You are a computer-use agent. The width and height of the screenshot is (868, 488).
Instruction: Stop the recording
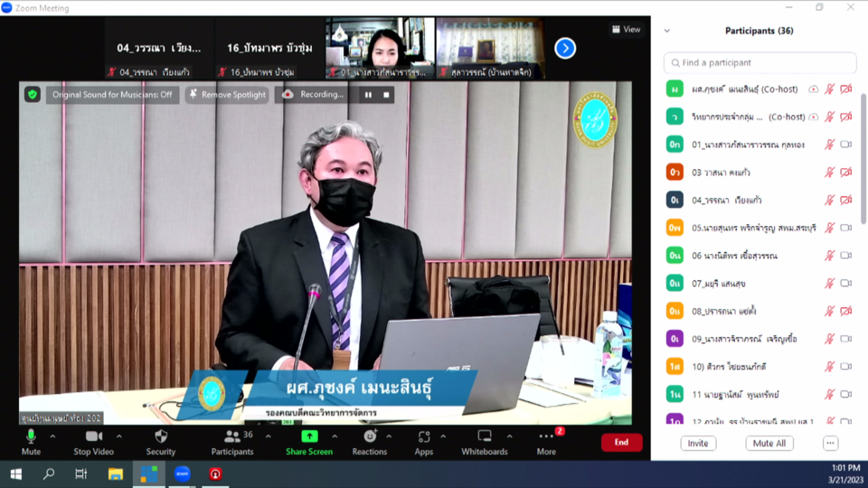[x=386, y=95]
